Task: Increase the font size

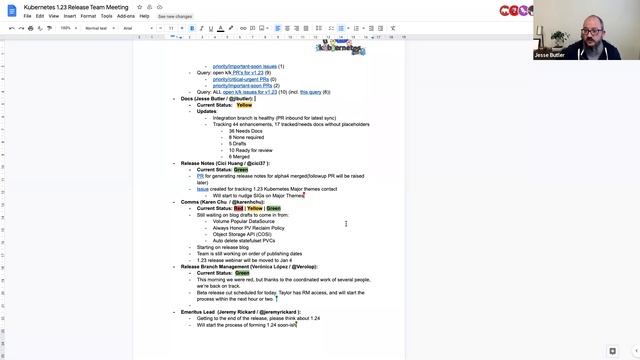Action: click(182, 28)
